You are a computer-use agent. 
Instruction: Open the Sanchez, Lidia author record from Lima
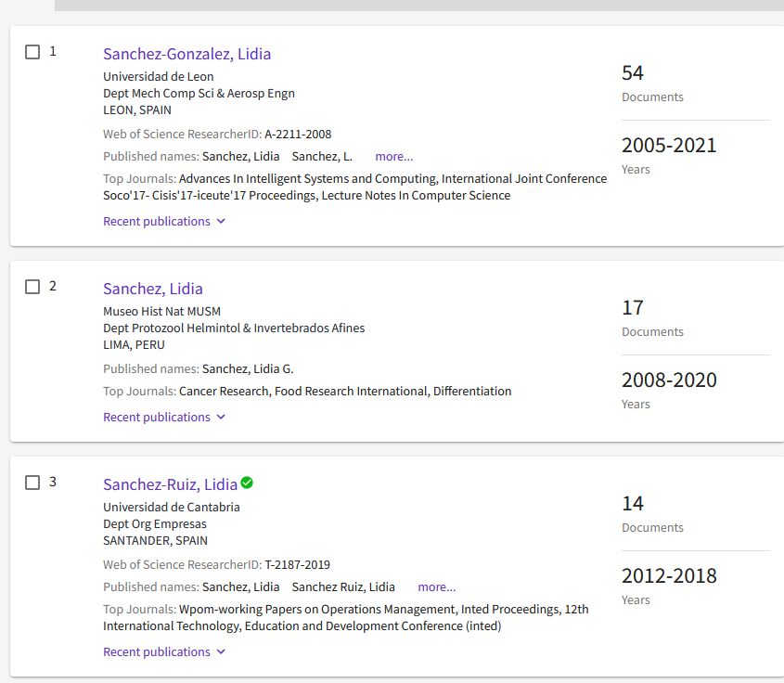coord(152,289)
